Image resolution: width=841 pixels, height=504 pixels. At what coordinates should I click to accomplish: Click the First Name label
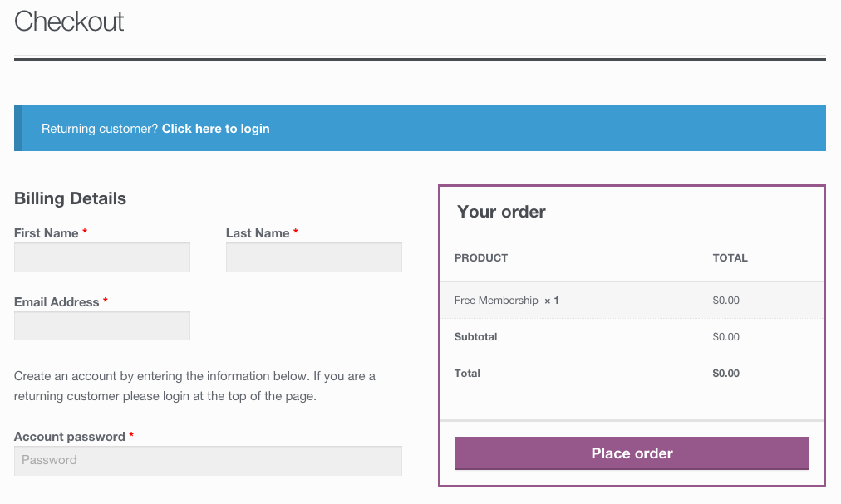click(47, 233)
